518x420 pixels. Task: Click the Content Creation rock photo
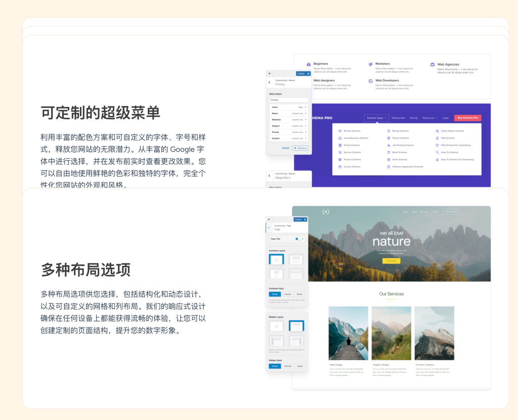435,333
